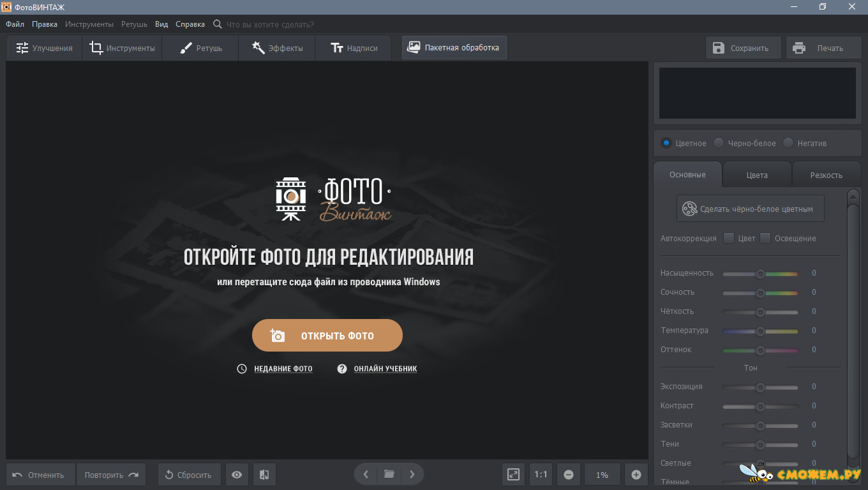Click the right panel scroll up arrow
Screen dimensions: 868x490
coord(853,196)
